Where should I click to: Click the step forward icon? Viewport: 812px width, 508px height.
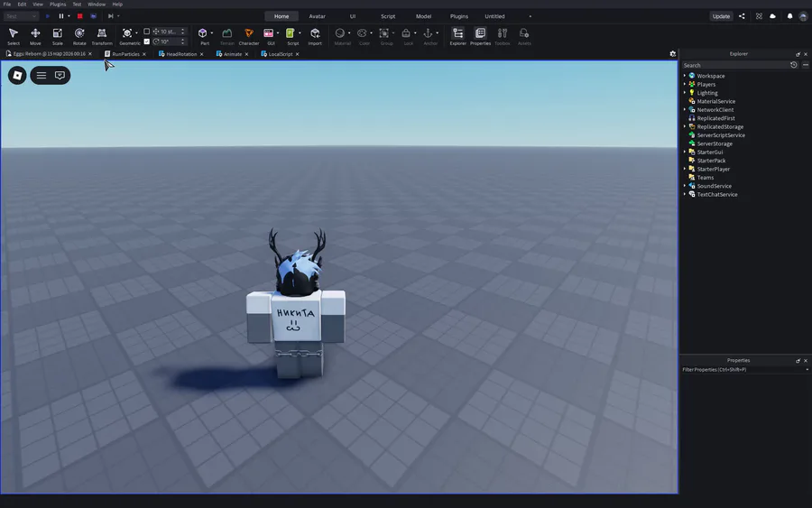pos(110,16)
